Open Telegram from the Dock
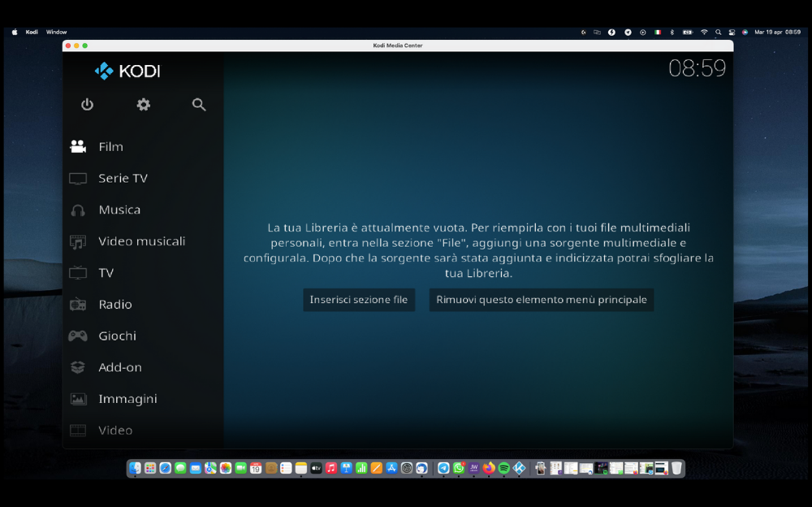812x507 pixels. click(444, 468)
